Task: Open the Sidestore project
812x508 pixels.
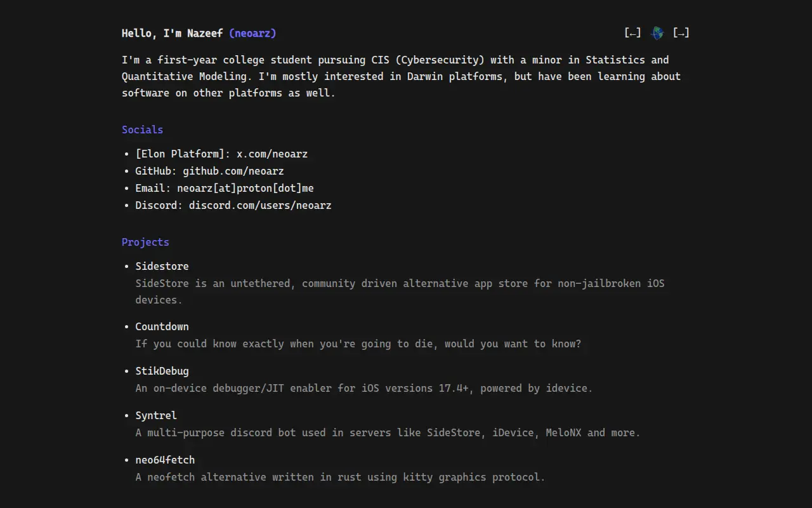Action: click(162, 266)
